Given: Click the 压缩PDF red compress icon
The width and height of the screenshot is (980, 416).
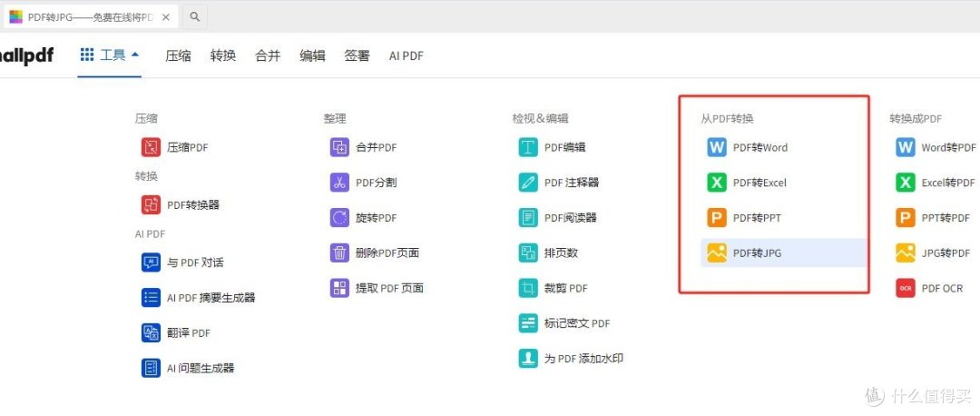Looking at the screenshot, I should (x=151, y=148).
